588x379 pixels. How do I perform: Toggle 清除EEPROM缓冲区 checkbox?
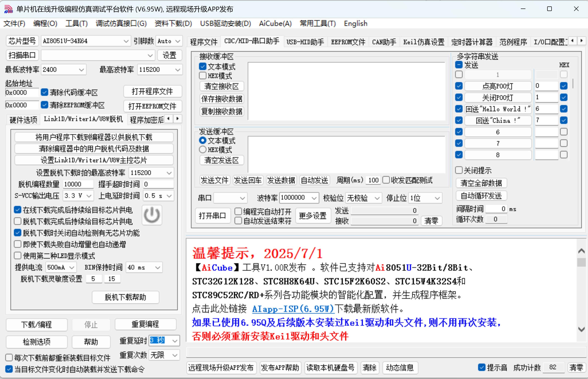pos(44,105)
